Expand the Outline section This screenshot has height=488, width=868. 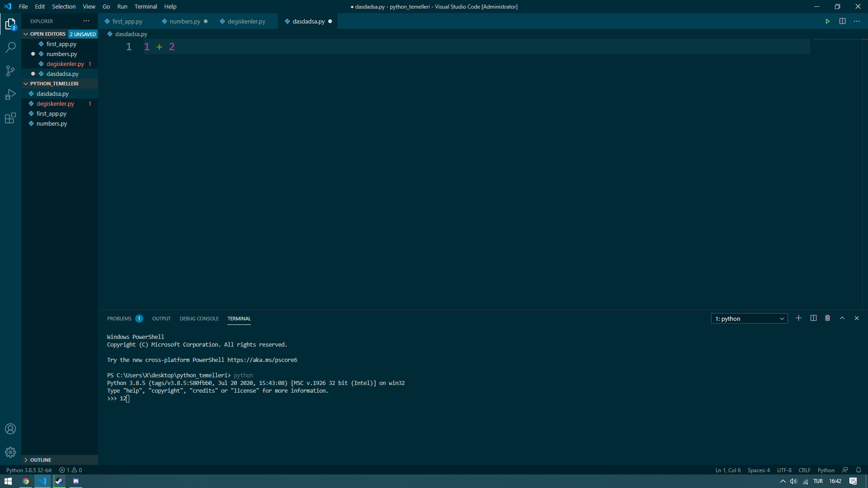pyautogui.click(x=40, y=460)
